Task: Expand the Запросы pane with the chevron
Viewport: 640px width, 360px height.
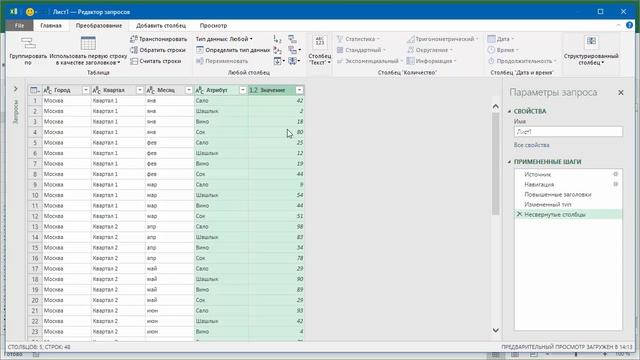Action: point(16,89)
